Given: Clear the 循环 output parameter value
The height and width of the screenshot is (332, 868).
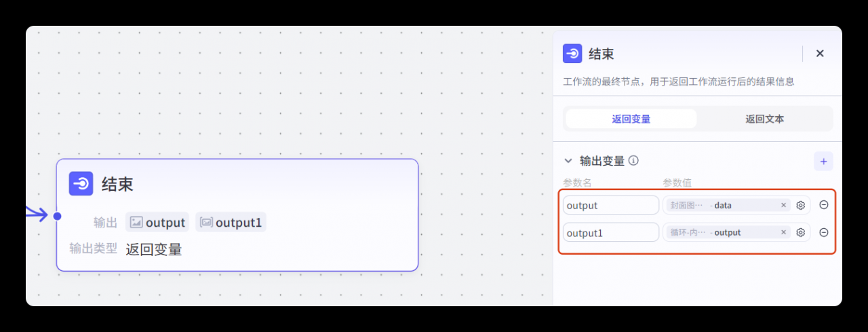Looking at the screenshot, I should pos(783,232).
